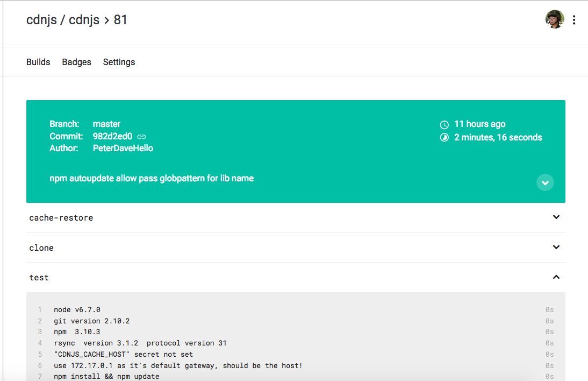The height and width of the screenshot is (381, 588).
Task: Expand the clone step
Action: [556, 247]
